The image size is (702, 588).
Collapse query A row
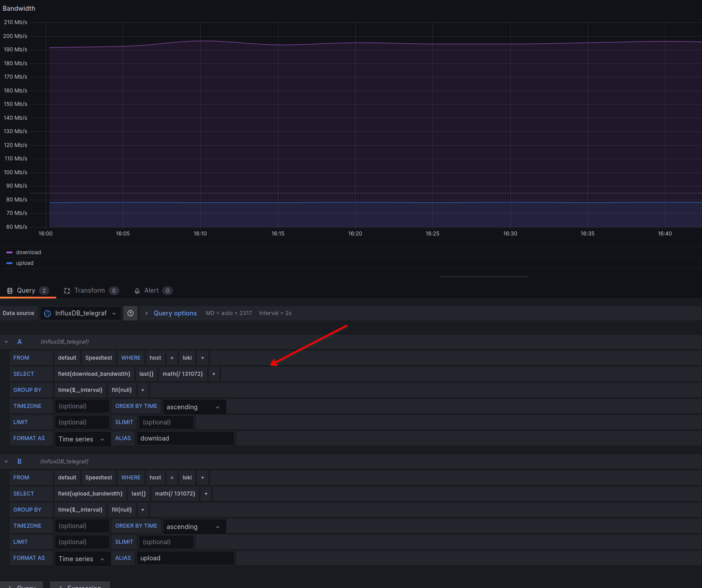(x=6, y=342)
